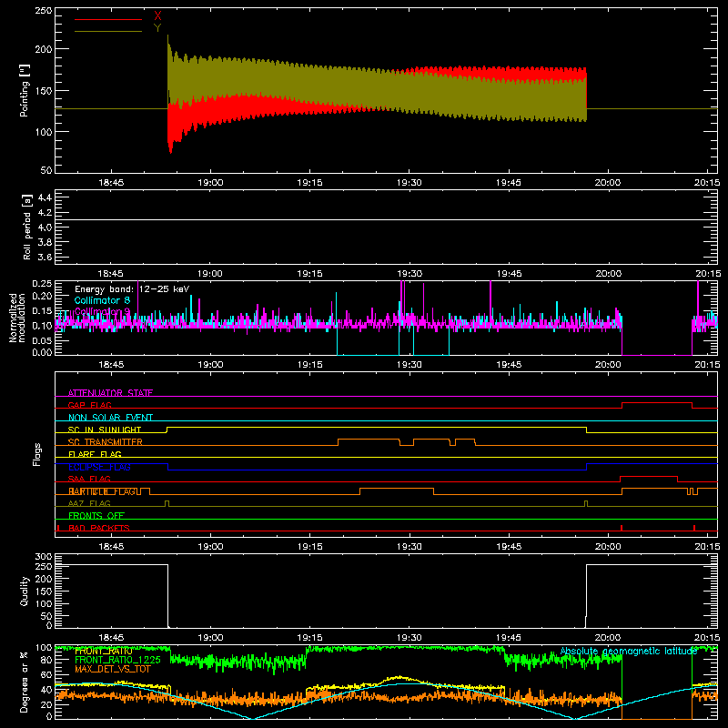This screenshot has height=728, width=728.
Task: Click the raised GAP_FLAG segment after 20:00
Action: click(656, 403)
